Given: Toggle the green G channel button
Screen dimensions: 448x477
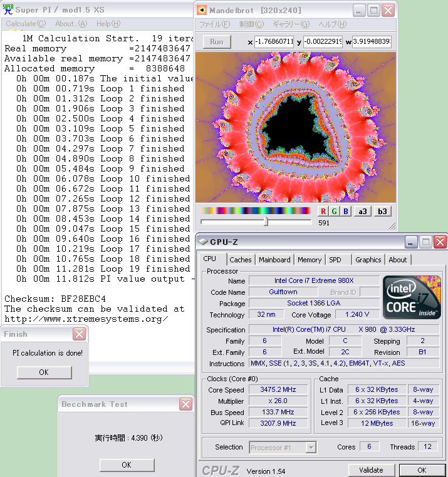Looking at the screenshot, I should pyautogui.click(x=335, y=211).
